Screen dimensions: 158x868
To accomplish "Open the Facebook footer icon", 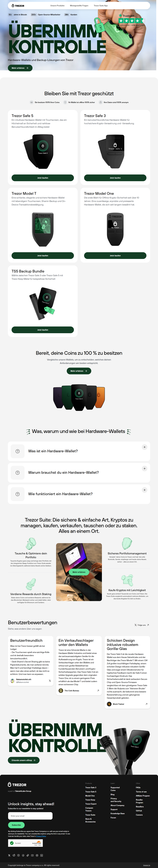I will click(x=23, y=855).
